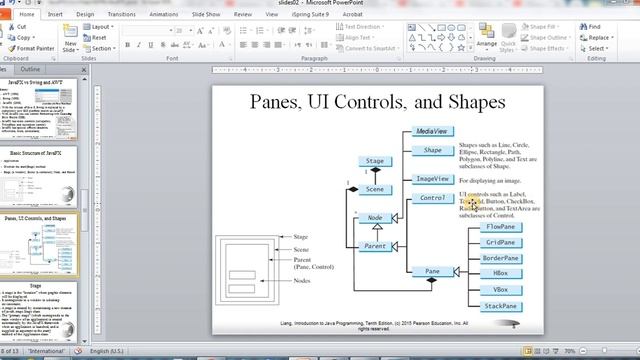Zoom out with the minus button
The width and height of the screenshot is (640, 360).
[x=583, y=351]
